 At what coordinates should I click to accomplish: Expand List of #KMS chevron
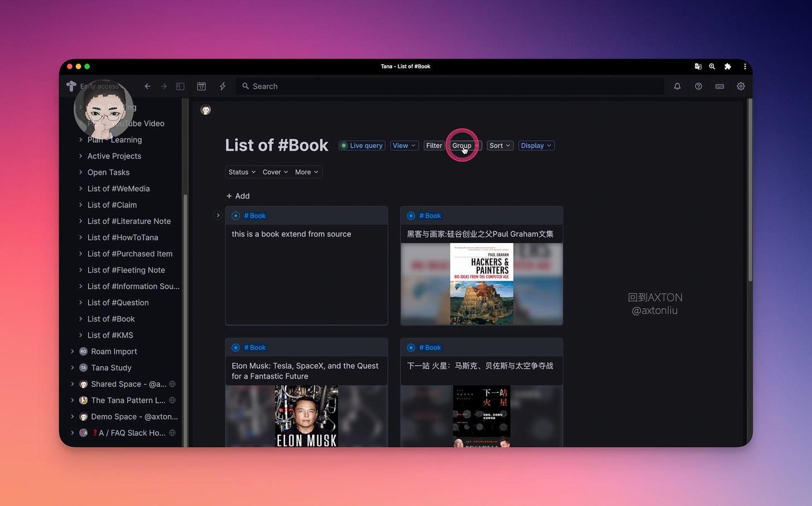click(81, 335)
